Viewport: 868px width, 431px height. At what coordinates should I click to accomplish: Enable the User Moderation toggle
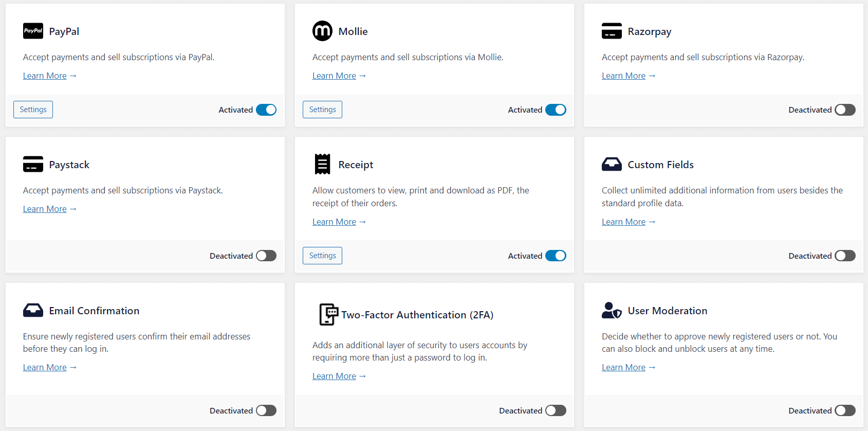pyautogui.click(x=845, y=410)
